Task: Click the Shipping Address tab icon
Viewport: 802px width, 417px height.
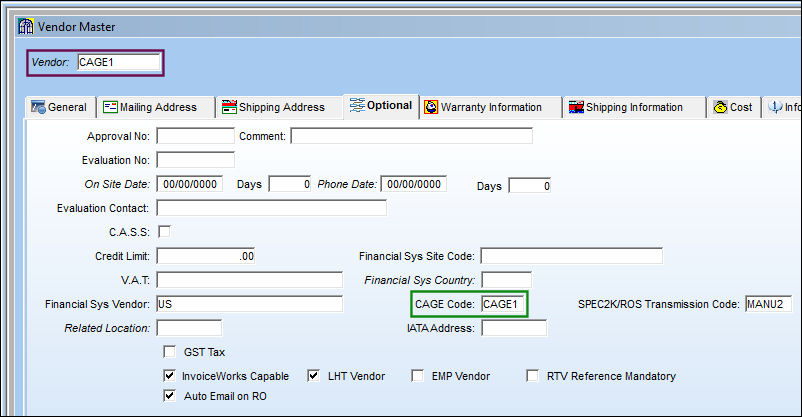Action: pos(229,107)
